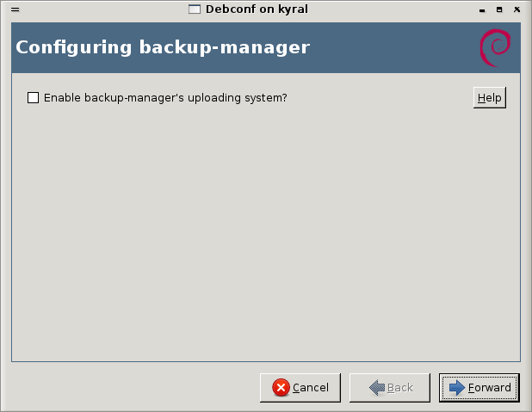Viewport: 532px width, 412px height.
Task: Click the 'Configuring backup-manager' heading
Action: tap(163, 47)
